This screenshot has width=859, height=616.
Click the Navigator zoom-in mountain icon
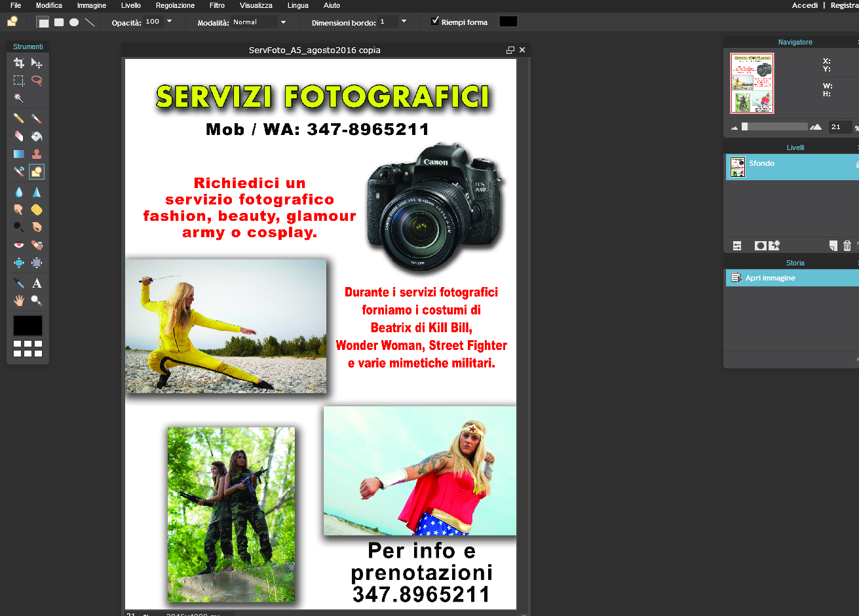click(816, 126)
